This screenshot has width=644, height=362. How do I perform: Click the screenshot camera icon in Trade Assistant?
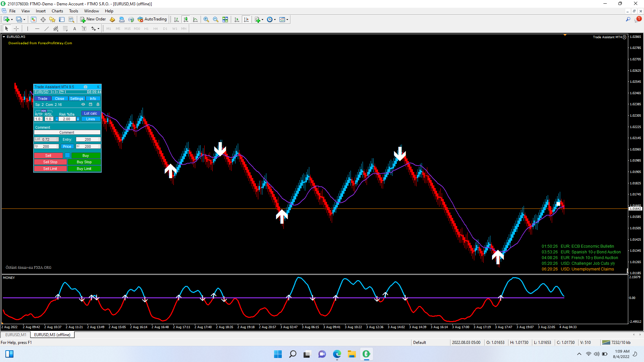(86, 87)
